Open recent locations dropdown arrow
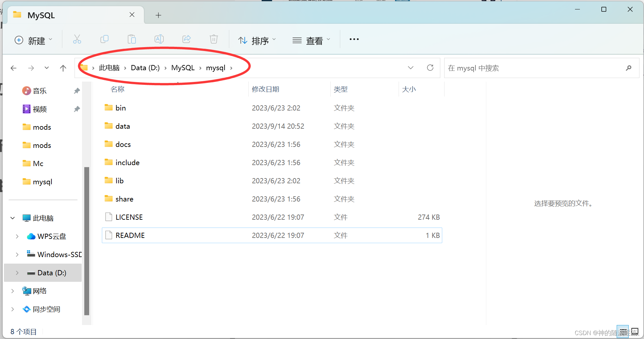The height and width of the screenshot is (339, 644). pyautogui.click(x=47, y=68)
